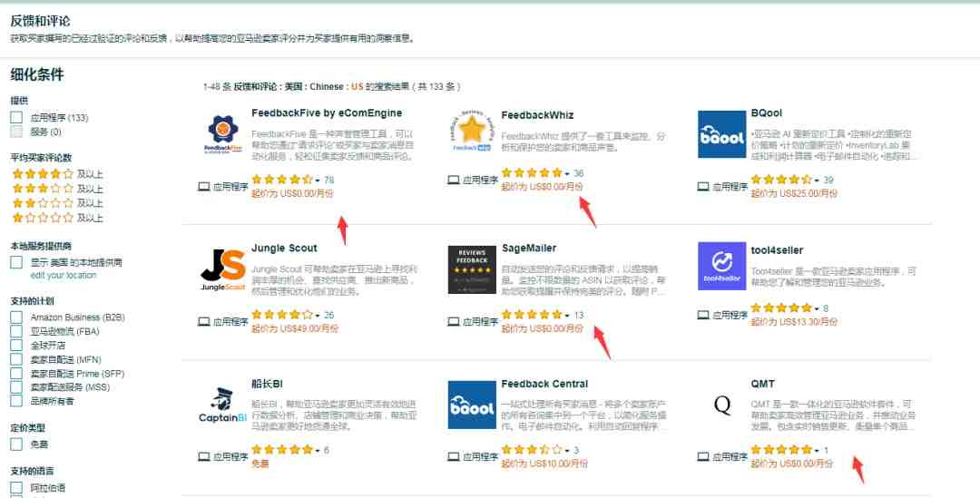Filter by two stars 及以上
980x498 pixels.
point(57,203)
